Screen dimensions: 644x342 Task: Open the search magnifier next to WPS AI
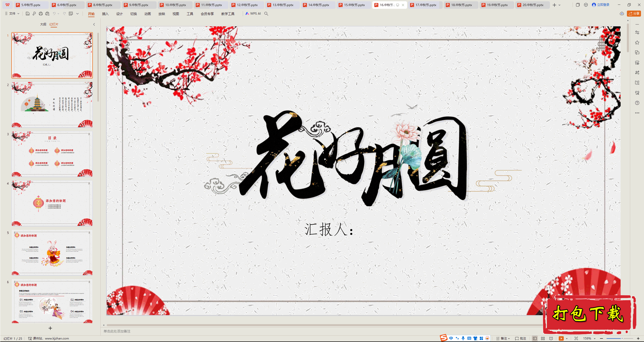click(x=266, y=14)
